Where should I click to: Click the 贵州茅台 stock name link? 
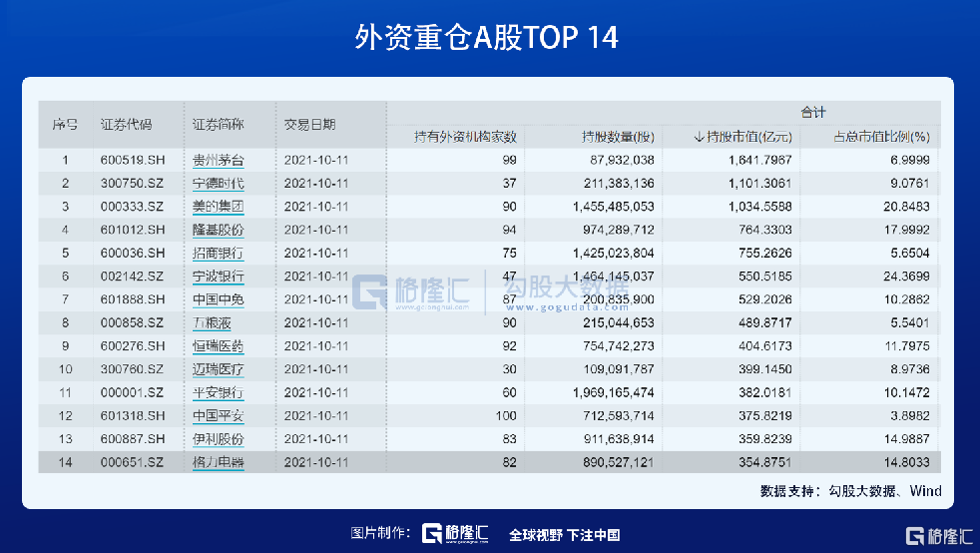click(218, 161)
